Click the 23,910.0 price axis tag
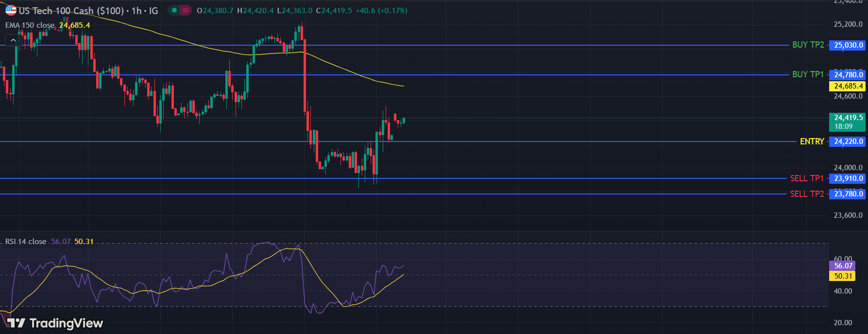Viewport: 868px width, 334px height. 848,178
